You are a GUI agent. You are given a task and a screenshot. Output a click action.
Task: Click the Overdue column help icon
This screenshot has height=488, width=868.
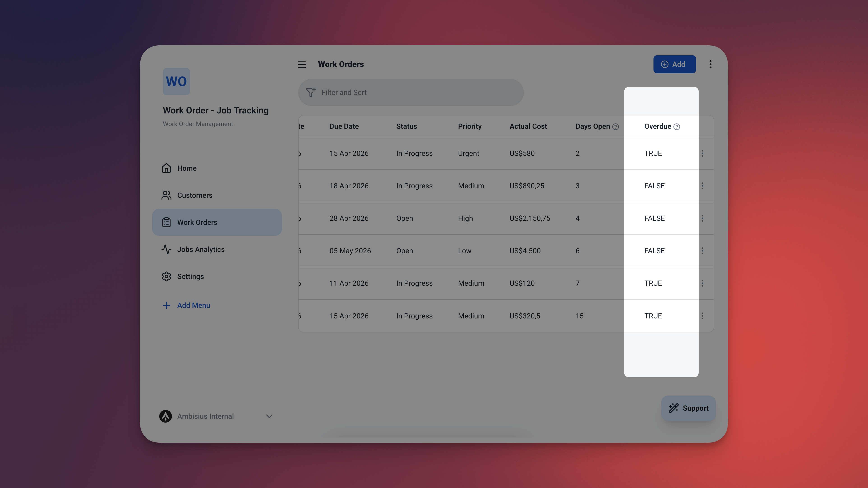677,127
